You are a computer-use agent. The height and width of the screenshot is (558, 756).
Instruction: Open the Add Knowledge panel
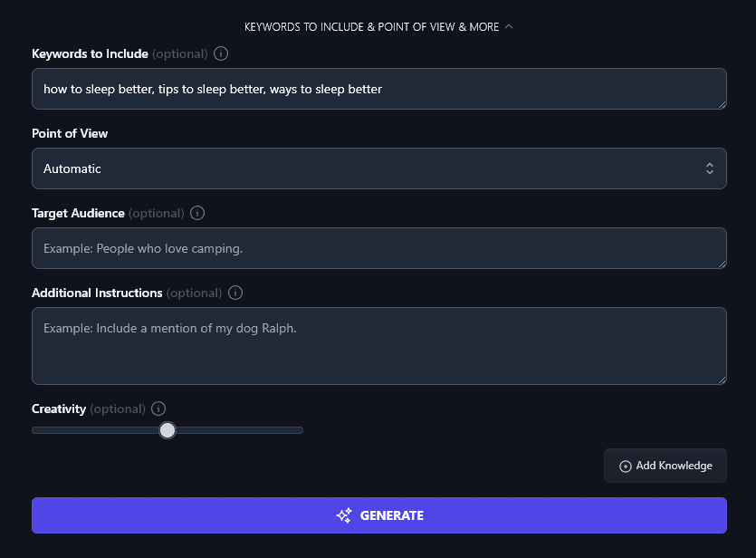click(665, 466)
